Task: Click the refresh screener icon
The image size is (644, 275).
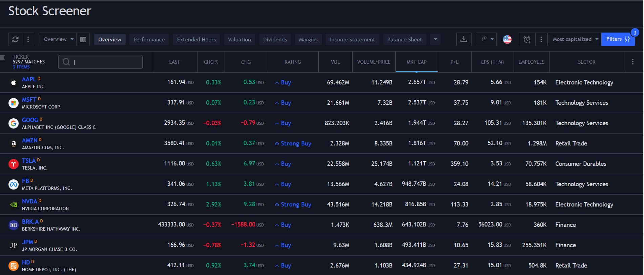Action: click(x=15, y=39)
